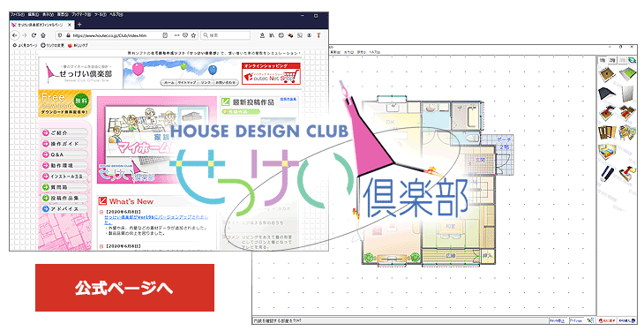Click the アドバイス sidebar button
The height and width of the screenshot is (331, 644).
point(65,209)
